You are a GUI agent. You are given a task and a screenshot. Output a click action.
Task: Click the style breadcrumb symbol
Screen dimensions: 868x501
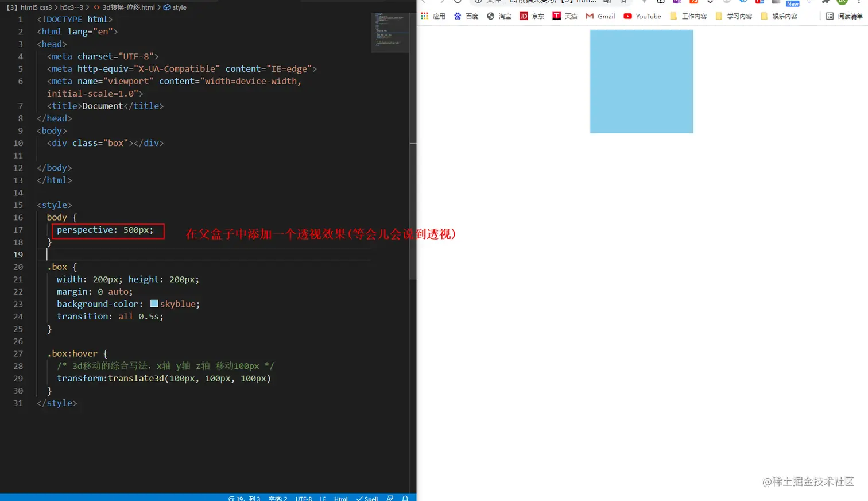[x=175, y=7]
